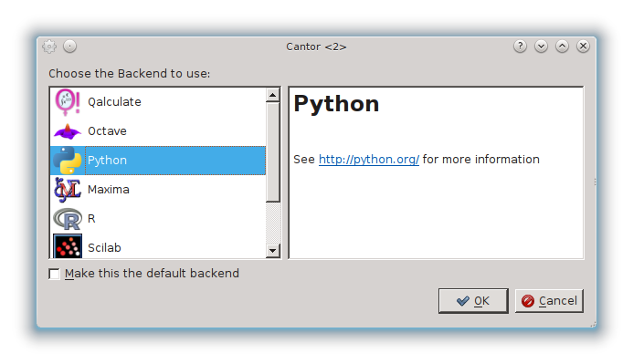Image resolution: width=633 pixels, height=364 pixels.
Task: Open the What's This help button
Action: coord(520,47)
